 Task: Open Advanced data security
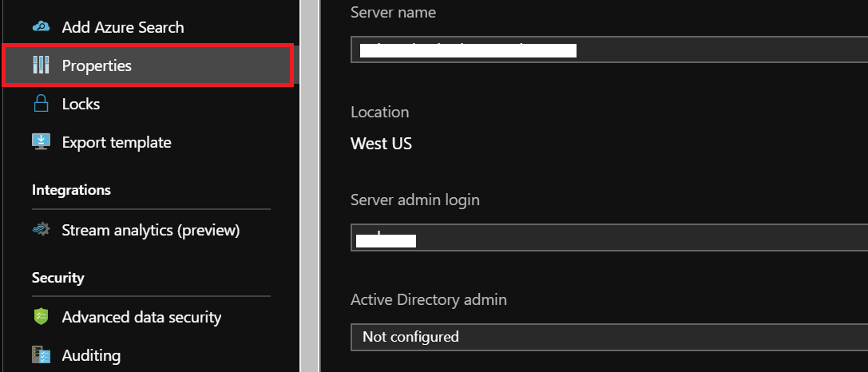tap(141, 317)
